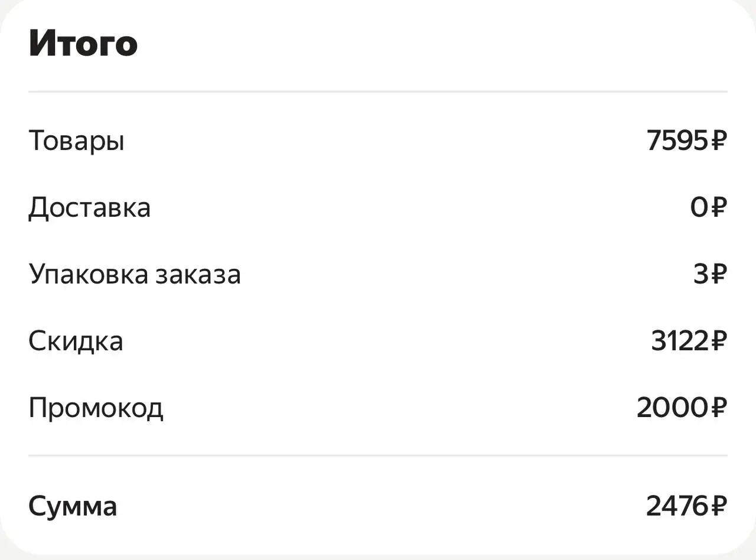Image resolution: width=756 pixels, height=560 pixels.
Task: Click the ruble sign next to 7595
Action: (x=718, y=141)
